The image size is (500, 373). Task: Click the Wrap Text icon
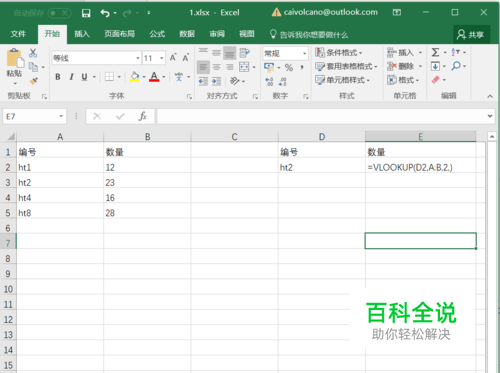click(x=244, y=53)
